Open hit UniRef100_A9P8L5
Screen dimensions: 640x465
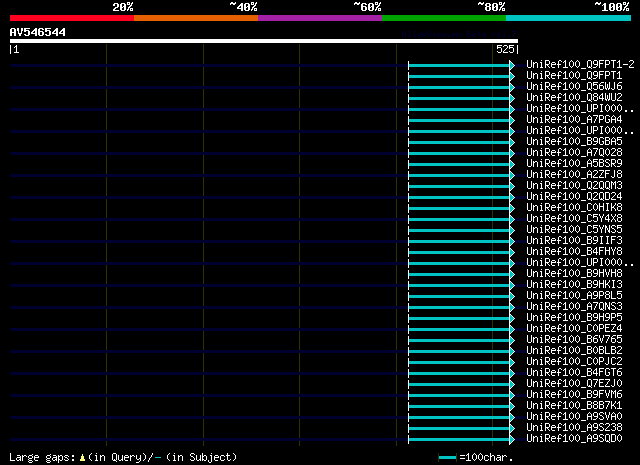point(574,296)
